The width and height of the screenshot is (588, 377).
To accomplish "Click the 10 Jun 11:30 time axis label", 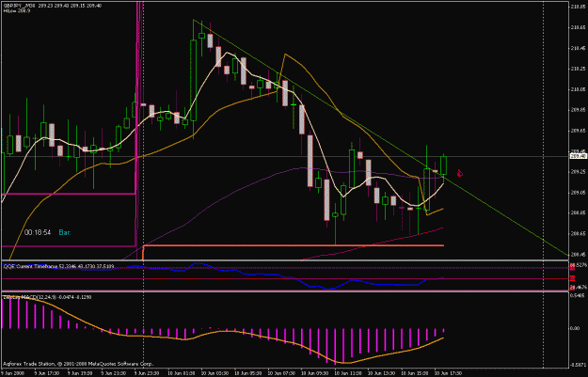I will point(348,373).
